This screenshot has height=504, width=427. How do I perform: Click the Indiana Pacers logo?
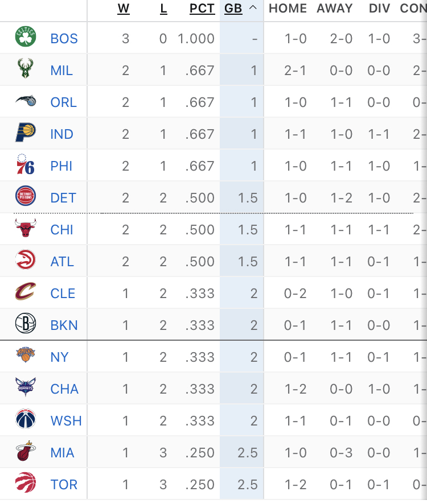pos(26,132)
